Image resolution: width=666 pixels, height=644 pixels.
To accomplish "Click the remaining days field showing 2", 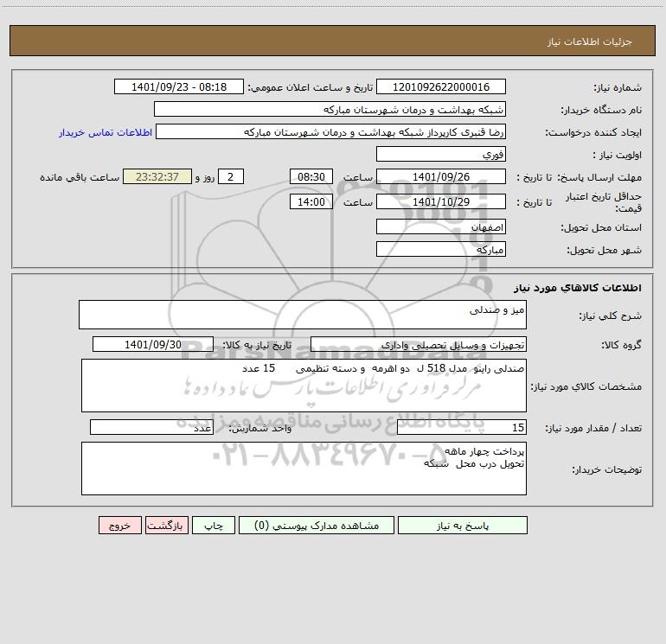I will tap(231, 176).
